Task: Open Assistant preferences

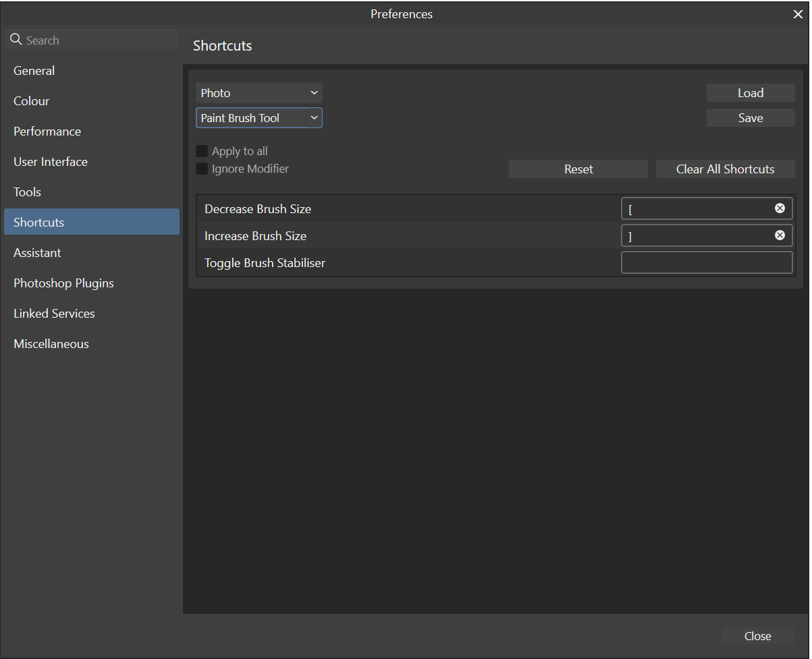Action: (x=37, y=252)
